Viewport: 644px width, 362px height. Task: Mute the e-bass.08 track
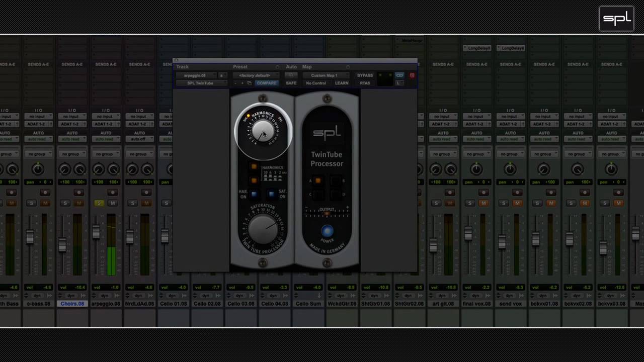[45, 203]
